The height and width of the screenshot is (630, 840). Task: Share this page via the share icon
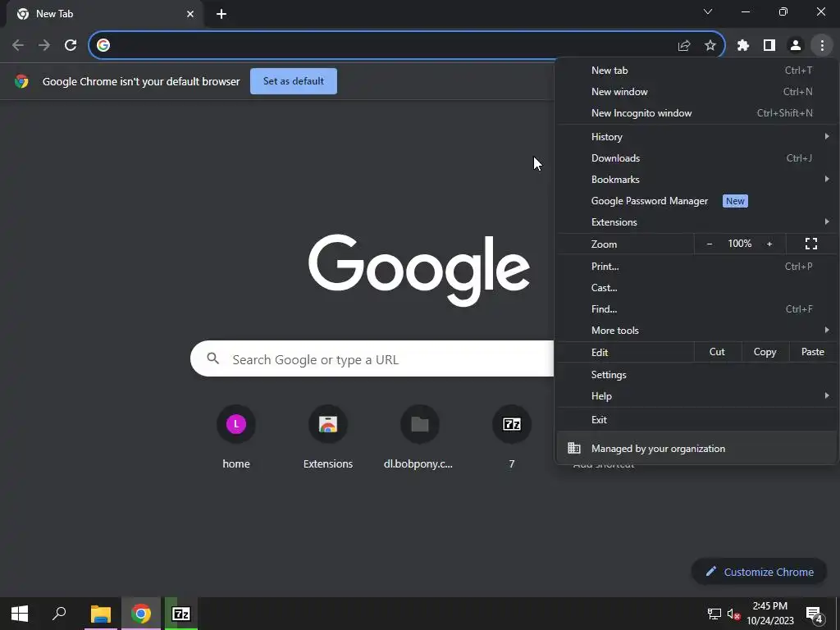[684, 46]
